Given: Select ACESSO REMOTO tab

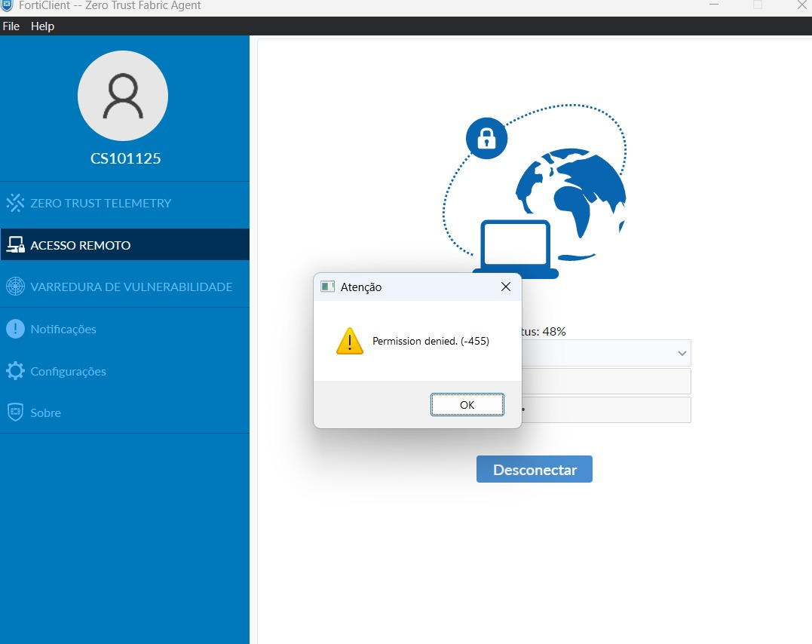Looking at the screenshot, I should 125,244.
